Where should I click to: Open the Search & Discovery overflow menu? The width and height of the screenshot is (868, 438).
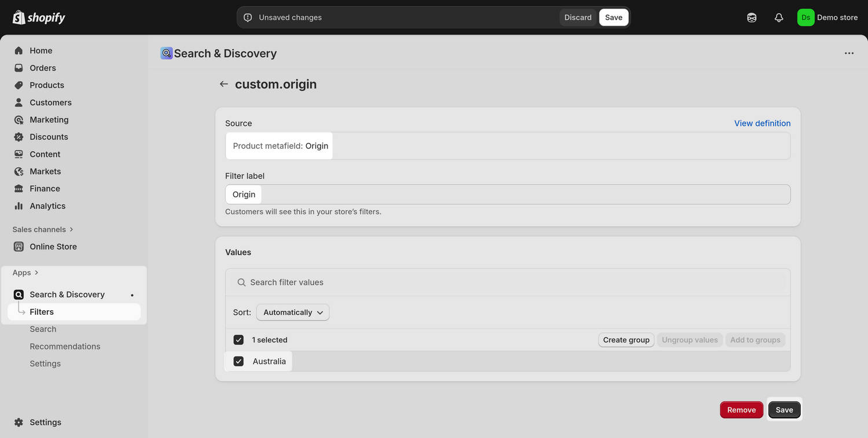tap(849, 53)
